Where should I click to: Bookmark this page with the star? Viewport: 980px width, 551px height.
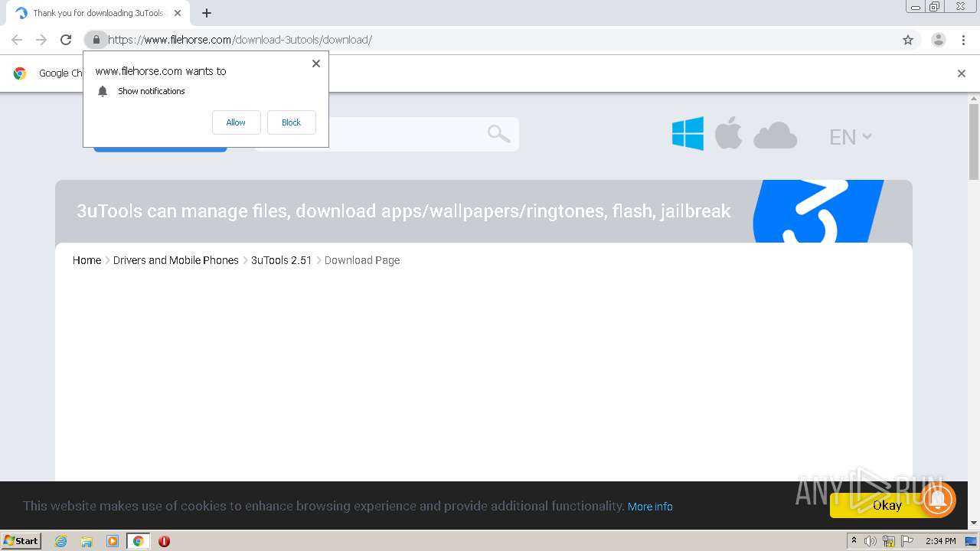pyautogui.click(x=908, y=40)
